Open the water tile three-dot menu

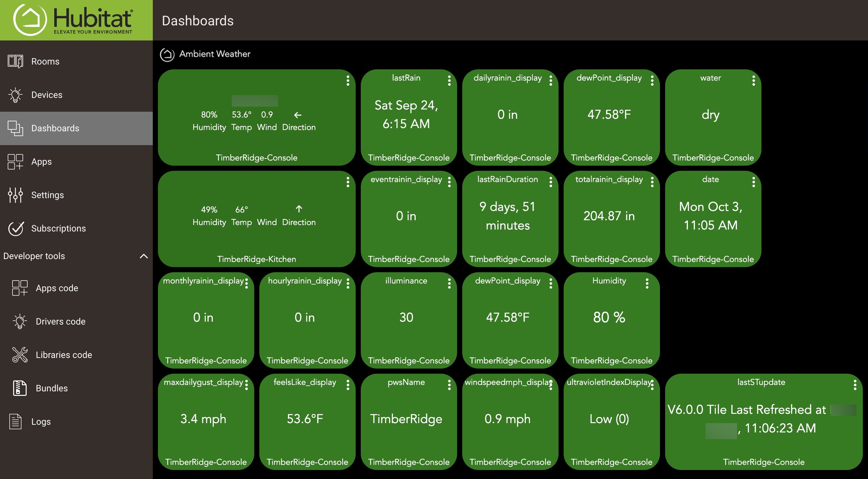tap(753, 81)
